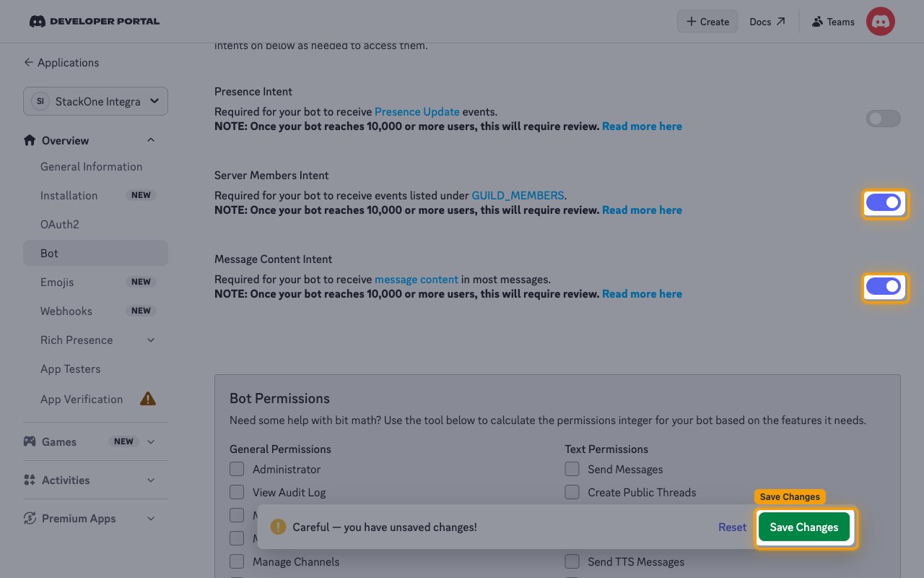Click the Create button in the header
Image resolution: width=924 pixels, height=578 pixels.
[707, 22]
